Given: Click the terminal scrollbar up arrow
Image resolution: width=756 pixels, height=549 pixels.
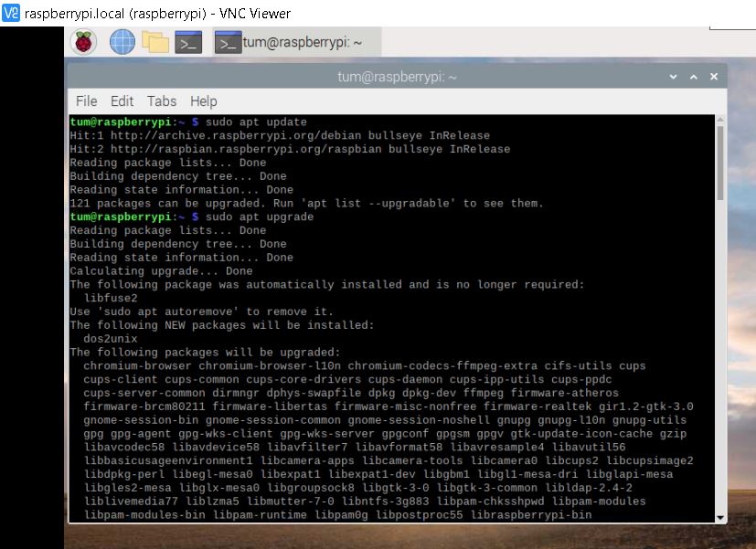Looking at the screenshot, I should coord(720,121).
